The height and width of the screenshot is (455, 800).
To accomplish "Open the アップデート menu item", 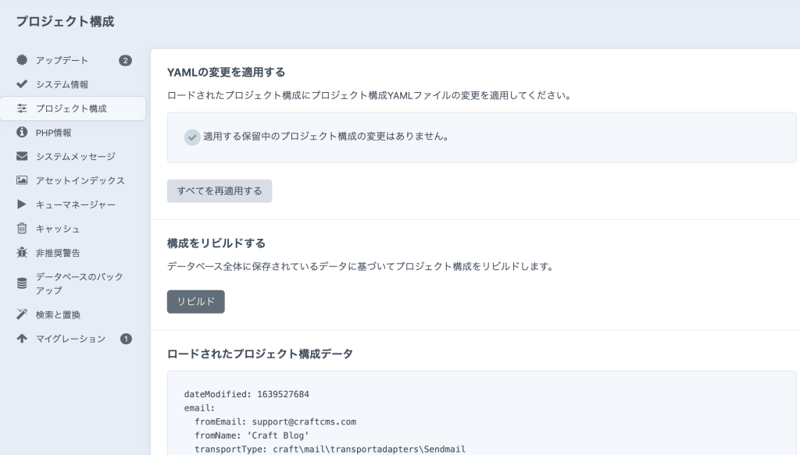I will click(x=62, y=60).
